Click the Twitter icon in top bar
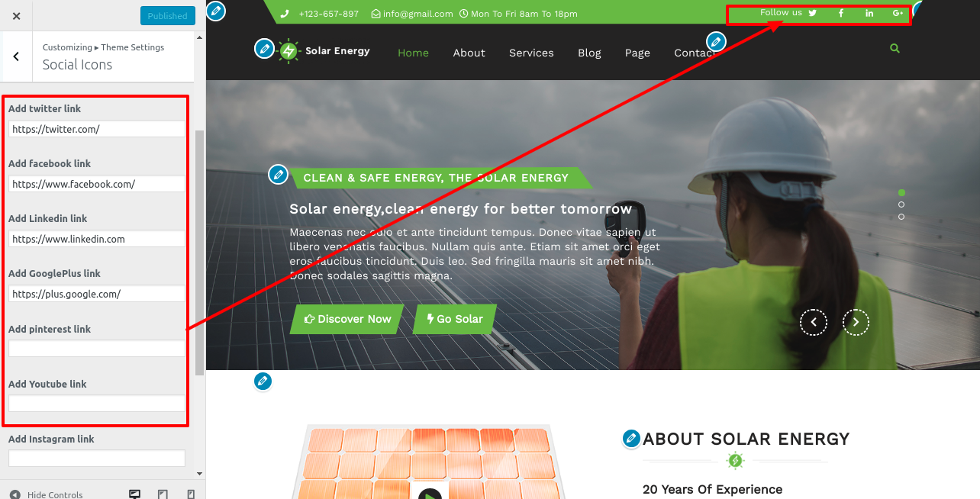Viewport: 980px width, 499px height. point(813,13)
